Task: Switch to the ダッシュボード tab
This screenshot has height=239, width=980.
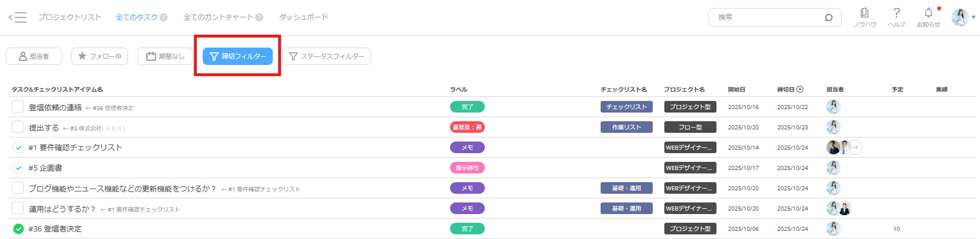Action: click(303, 17)
